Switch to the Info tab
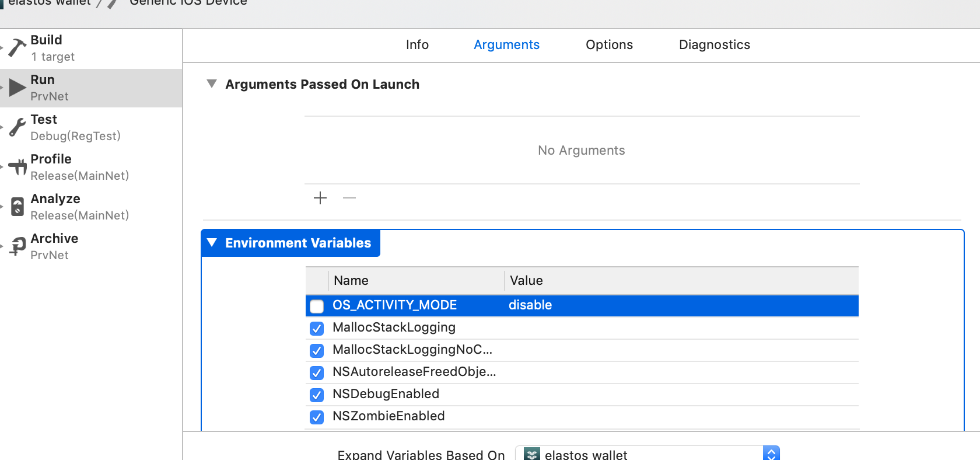Viewport: 980px width, 460px height. point(417,45)
